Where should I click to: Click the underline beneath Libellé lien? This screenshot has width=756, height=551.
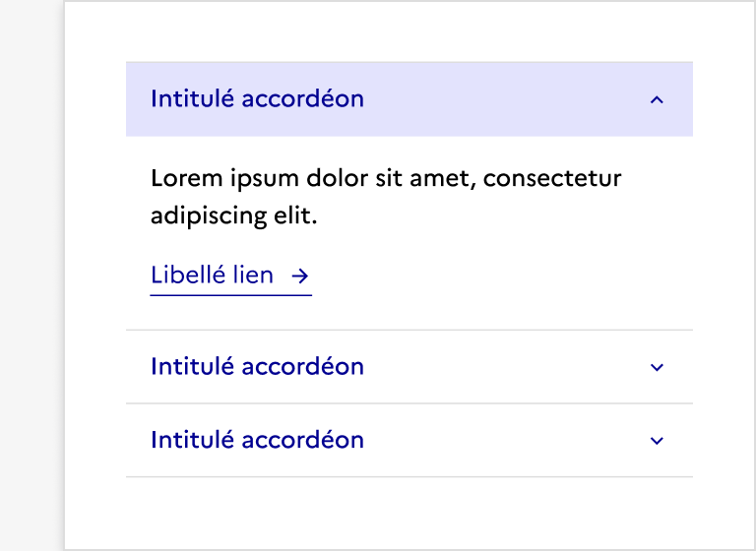230,294
